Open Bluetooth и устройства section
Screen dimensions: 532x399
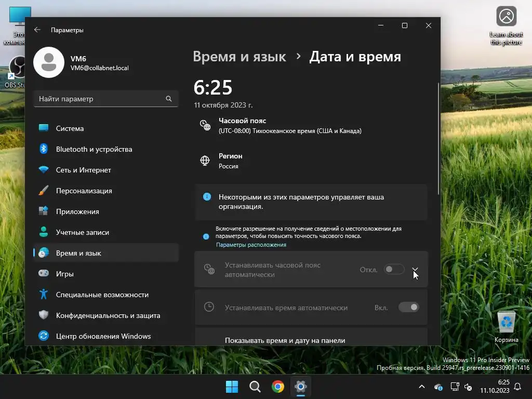point(106,149)
